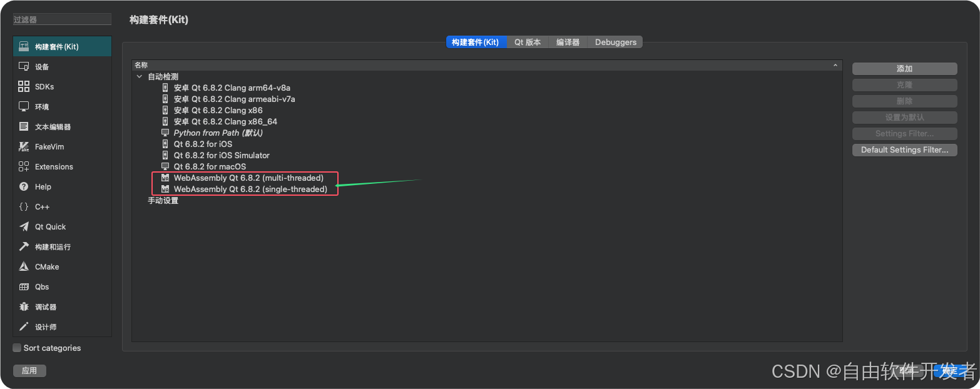Click device icon of Clang x86_64 kit
Image resolution: width=980 pixels, height=389 pixels.
pyautogui.click(x=165, y=122)
